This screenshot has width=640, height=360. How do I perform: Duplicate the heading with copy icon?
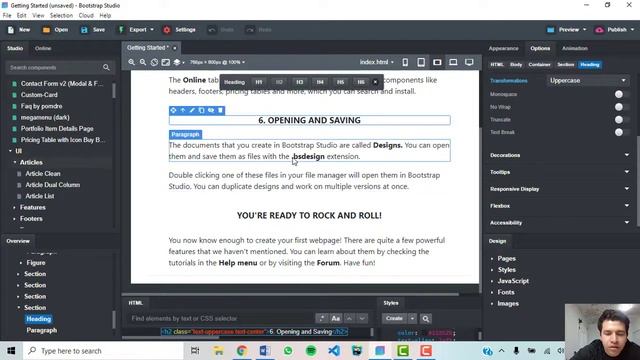pos(202,110)
